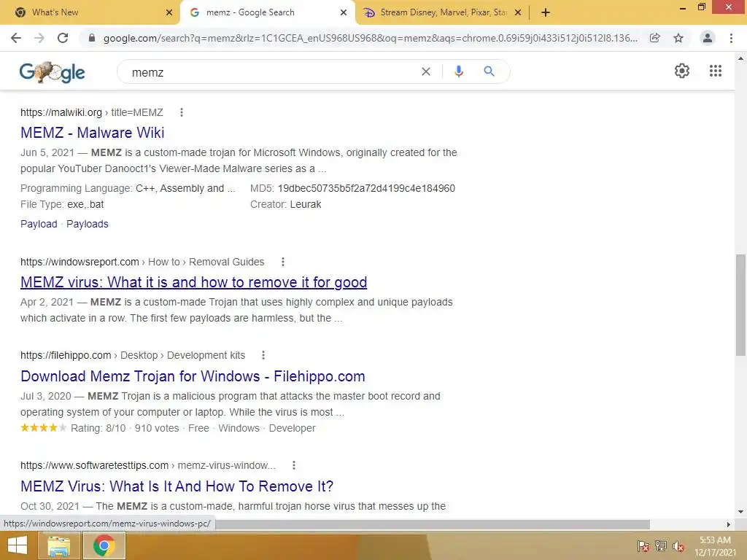Click the Creator: Leurak text
Viewport: 747px width, 560px height.
285,204
